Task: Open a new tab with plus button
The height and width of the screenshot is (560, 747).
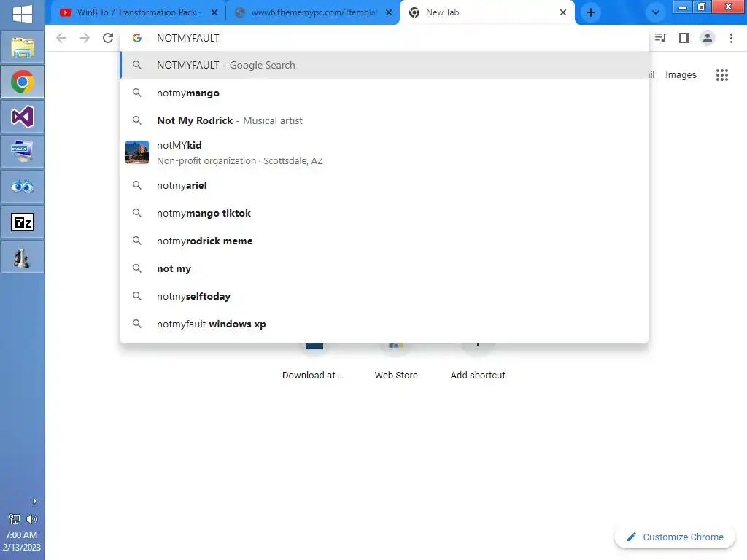Action: (591, 12)
